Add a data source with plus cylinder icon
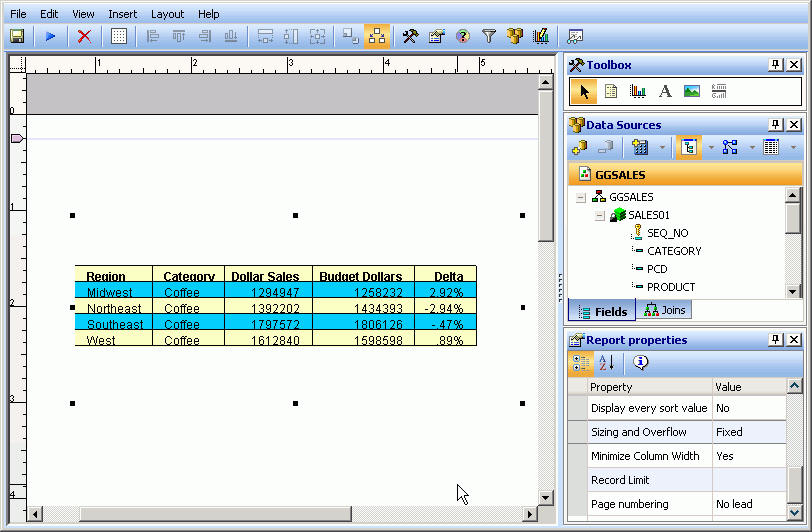 click(579, 148)
